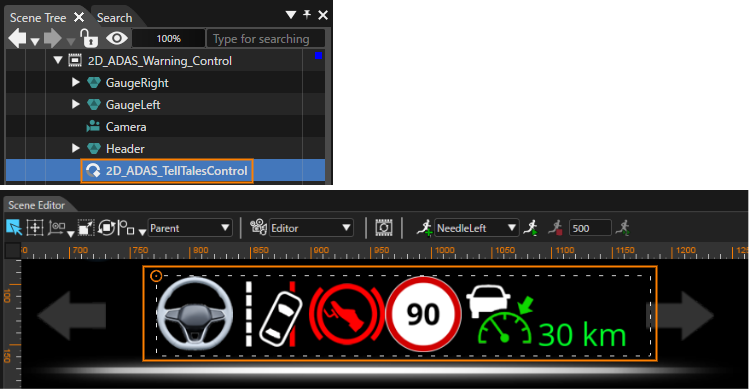This screenshot has height=389, width=749.
Task: Activate the move/translate tool
Action: coord(35,228)
